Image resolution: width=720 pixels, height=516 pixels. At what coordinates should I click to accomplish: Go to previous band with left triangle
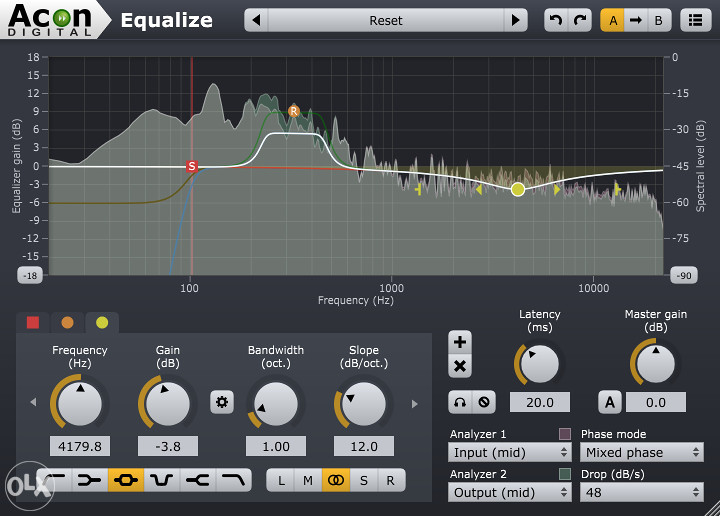(33, 402)
